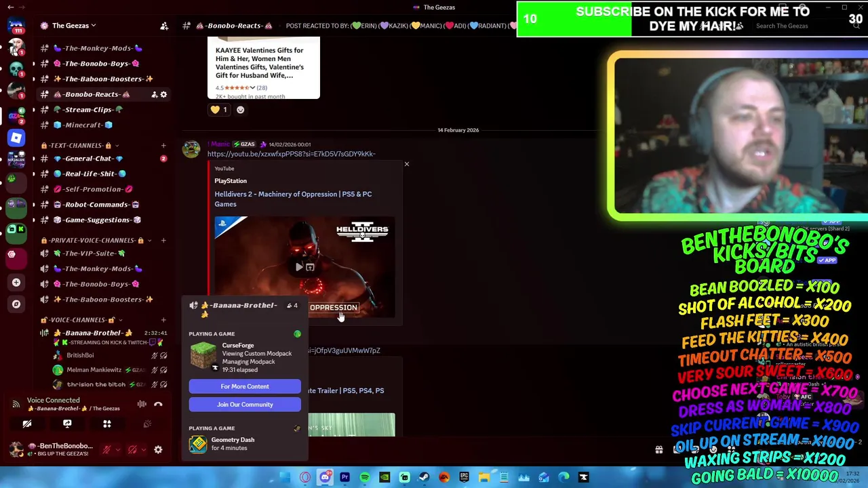Viewport: 868px width, 488px height.
Task: Remove the YouTube embed with X
Action: 407,164
